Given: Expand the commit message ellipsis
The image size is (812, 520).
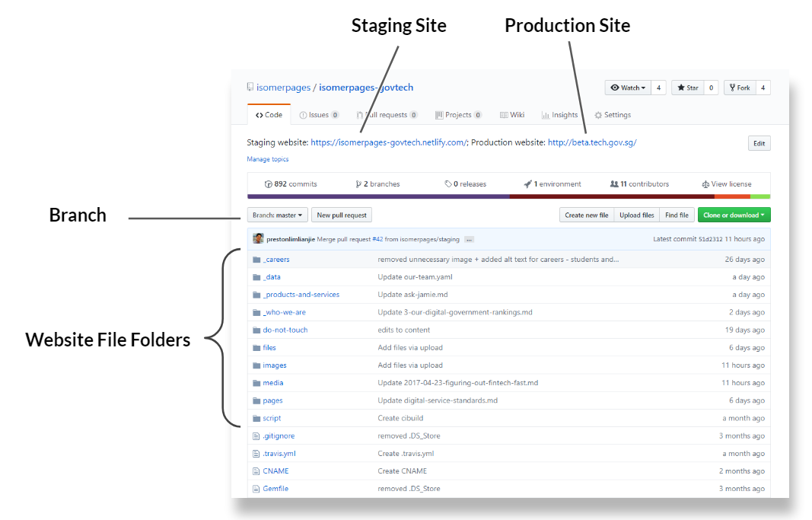Looking at the screenshot, I should click(x=470, y=239).
